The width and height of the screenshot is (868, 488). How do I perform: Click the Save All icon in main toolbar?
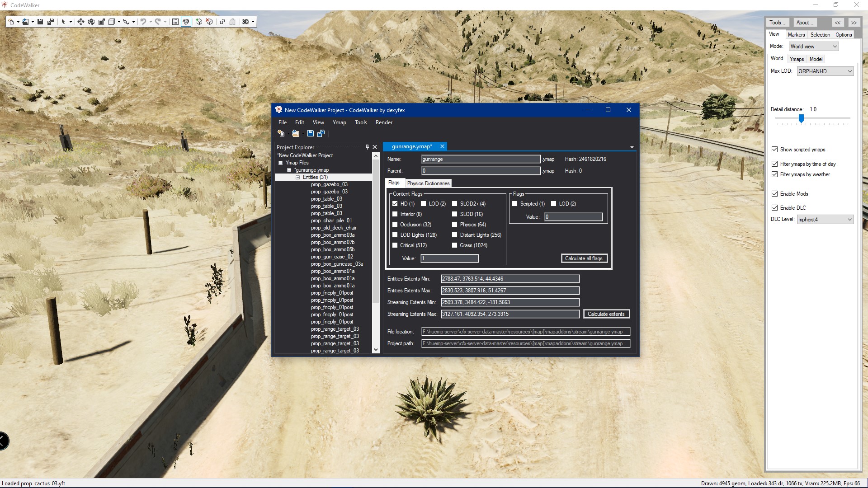(x=51, y=22)
